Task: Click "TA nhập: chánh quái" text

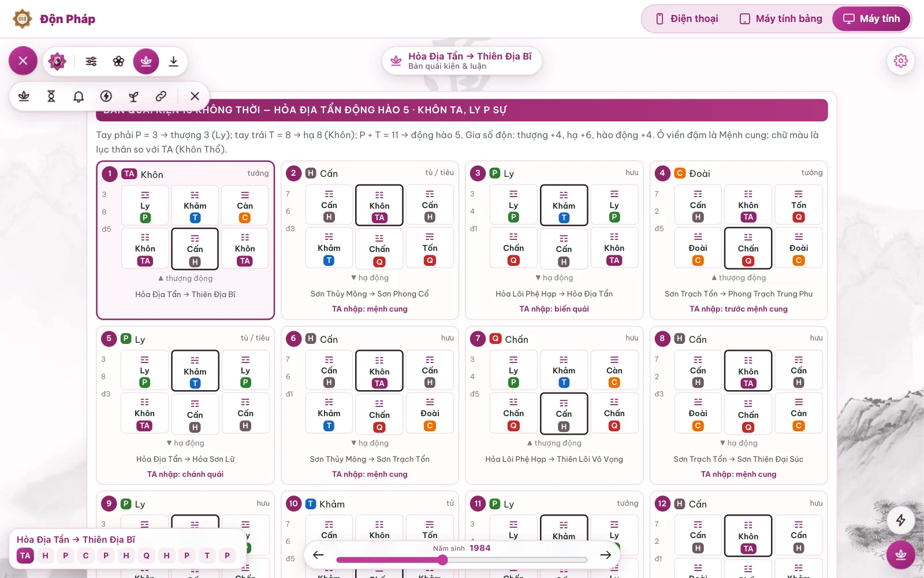Action: coord(185,474)
